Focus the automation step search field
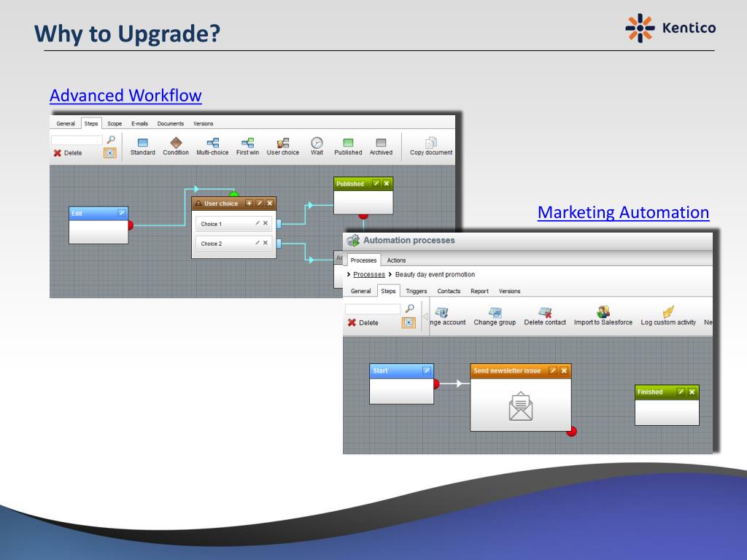This screenshot has width=747, height=560. click(x=373, y=309)
